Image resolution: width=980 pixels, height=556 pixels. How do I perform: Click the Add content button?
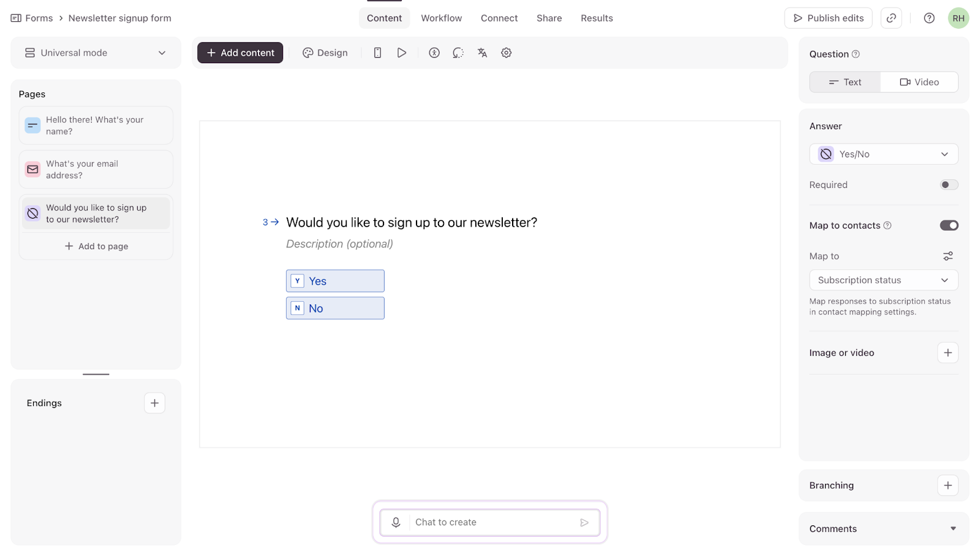(240, 53)
